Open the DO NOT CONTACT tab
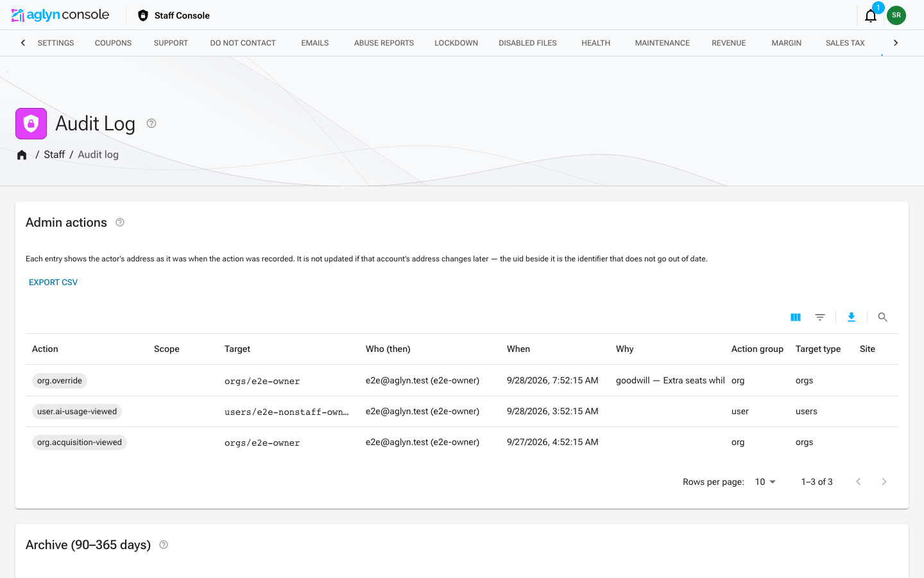Image resolution: width=924 pixels, height=578 pixels. click(x=243, y=43)
